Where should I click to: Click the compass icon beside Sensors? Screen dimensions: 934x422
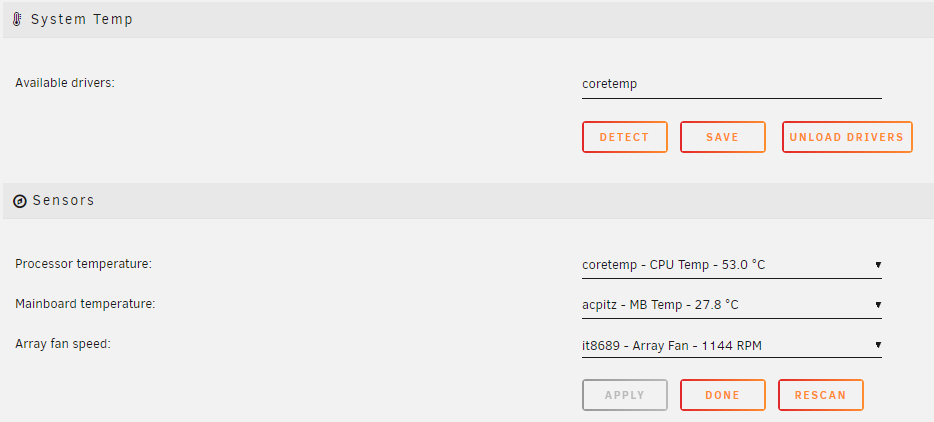(x=20, y=201)
